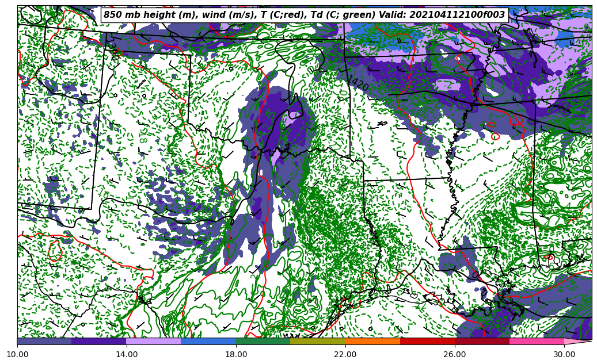Select the red 24–26 colorbar segment
597x364 pixels.
[x=428, y=341]
